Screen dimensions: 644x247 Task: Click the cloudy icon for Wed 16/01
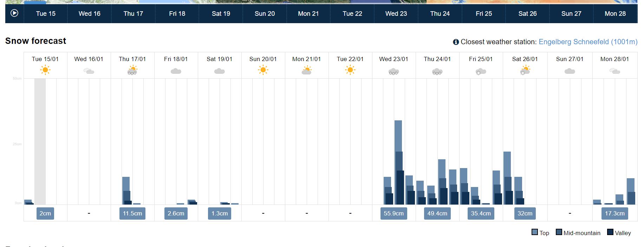pyautogui.click(x=89, y=71)
